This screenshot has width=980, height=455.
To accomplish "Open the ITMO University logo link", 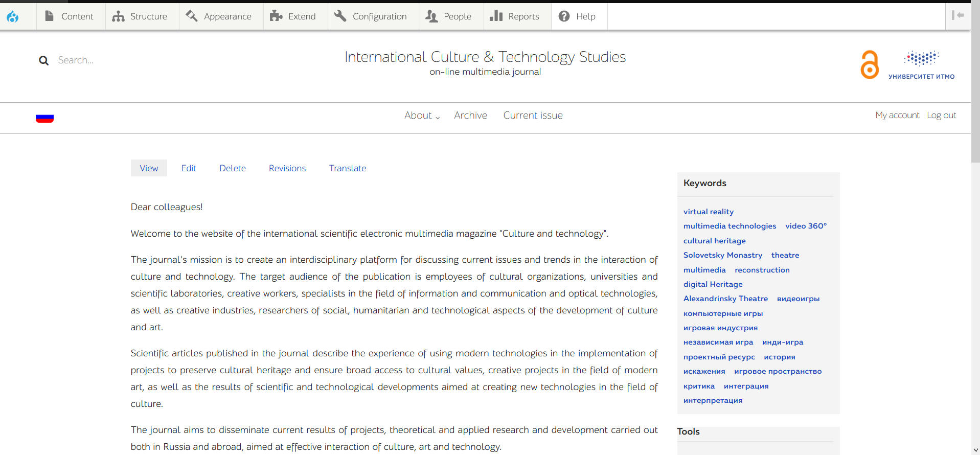I will (921, 65).
